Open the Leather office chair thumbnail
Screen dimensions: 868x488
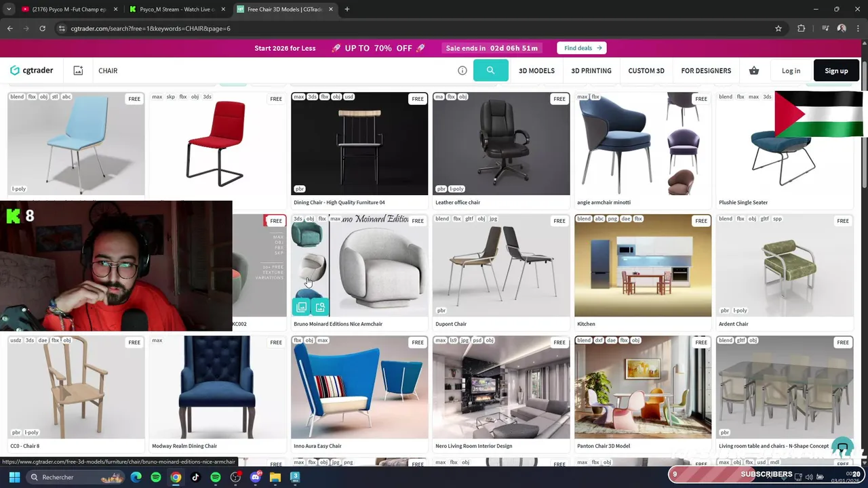pyautogui.click(x=501, y=144)
